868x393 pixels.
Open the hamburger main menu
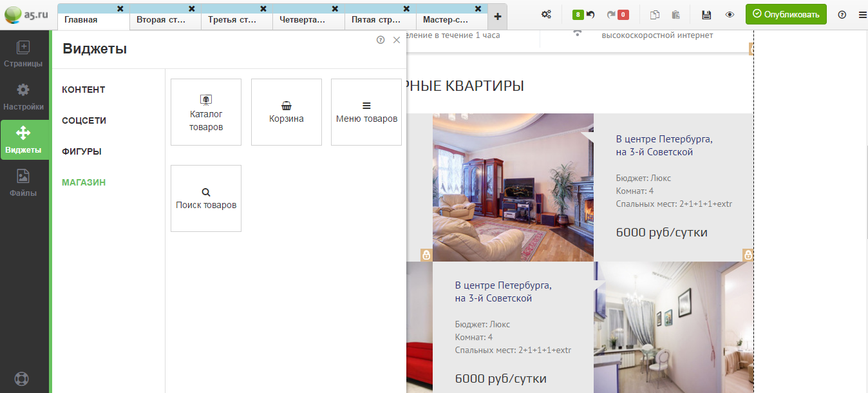862,14
